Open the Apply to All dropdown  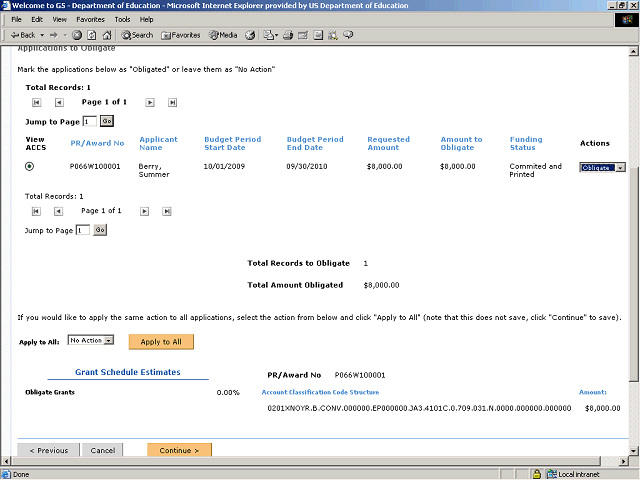[91, 340]
